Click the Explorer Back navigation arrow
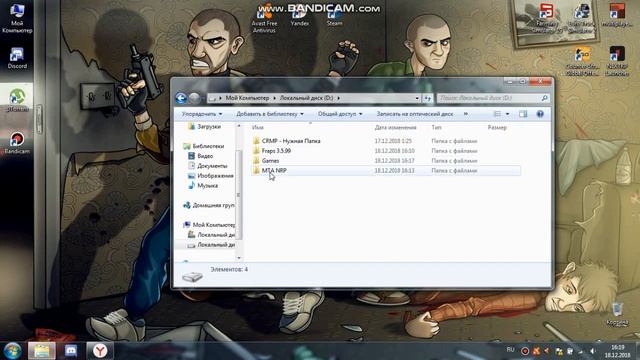This screenshot has width=640, height=360. click(x=181, y=98)
